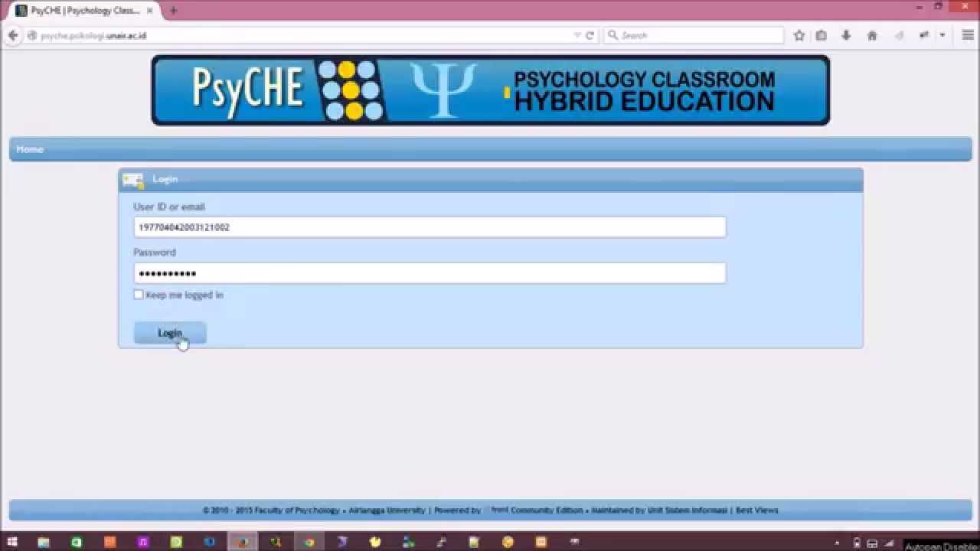Image resolution: width=980 pixels, height=551 pixels.
Task: Click the 'Login' panel header title
Action: 165,179
